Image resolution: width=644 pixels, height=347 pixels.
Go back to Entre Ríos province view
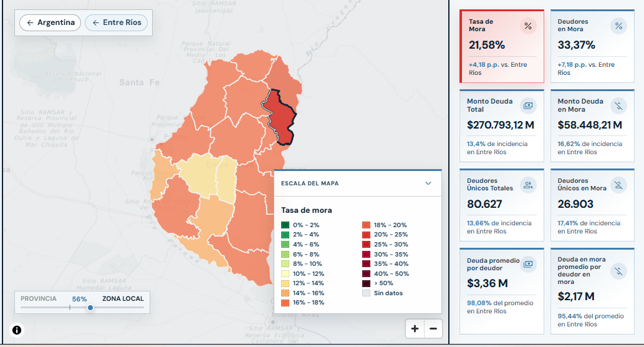[x=117, y=22]
